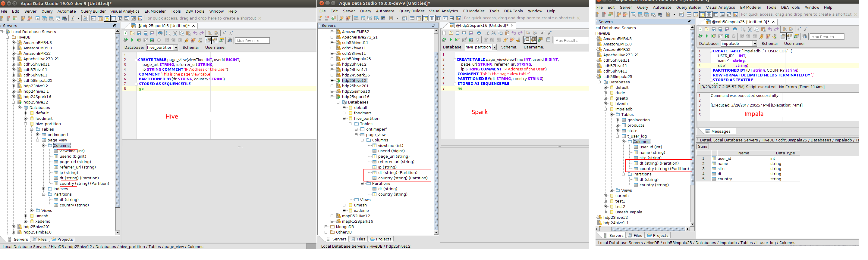The width and height of the screenshot is (868, 260).
Task: Open the impaladb Database dropdown
Action: pyautogui.click(x=755, y=44)
